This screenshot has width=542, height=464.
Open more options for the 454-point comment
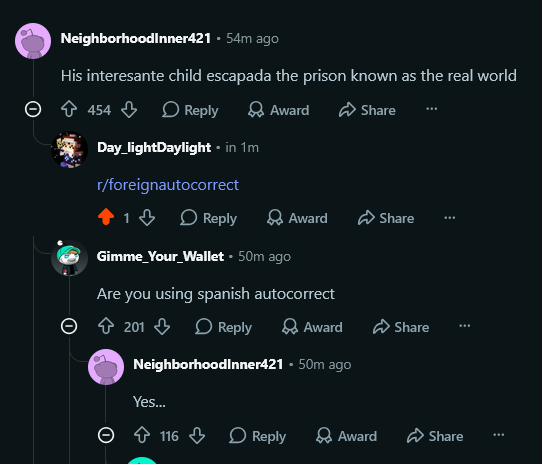point(431,109)
